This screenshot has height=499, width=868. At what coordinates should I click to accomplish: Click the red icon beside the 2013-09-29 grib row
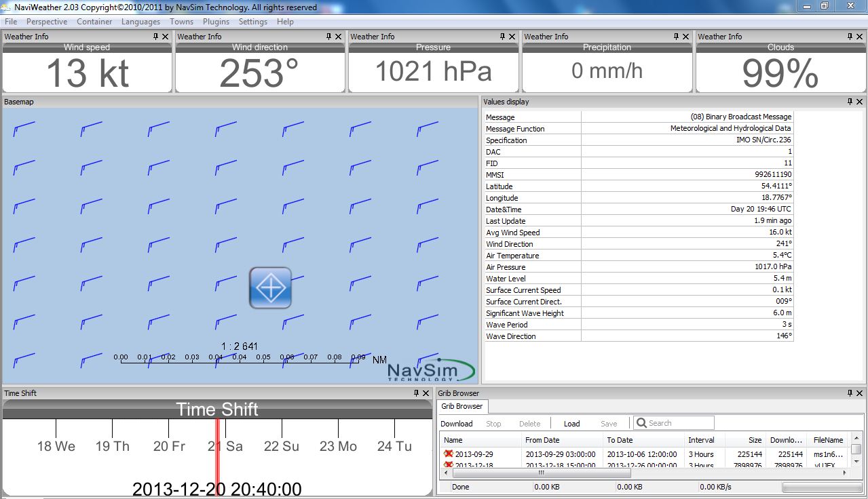pos(449,454)
